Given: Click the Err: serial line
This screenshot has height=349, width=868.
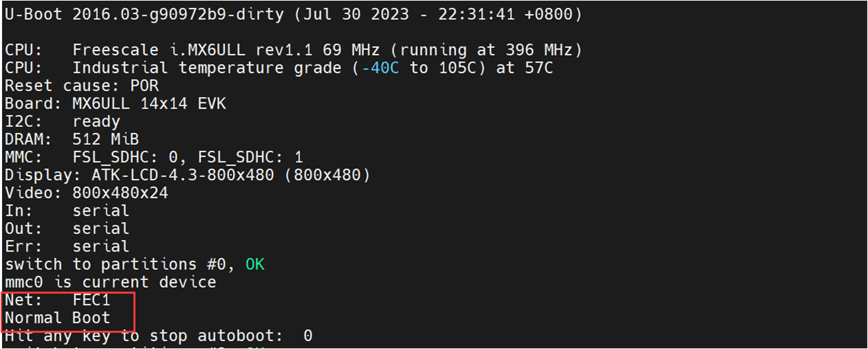Looking at the screenshot, I should (67, 247).
